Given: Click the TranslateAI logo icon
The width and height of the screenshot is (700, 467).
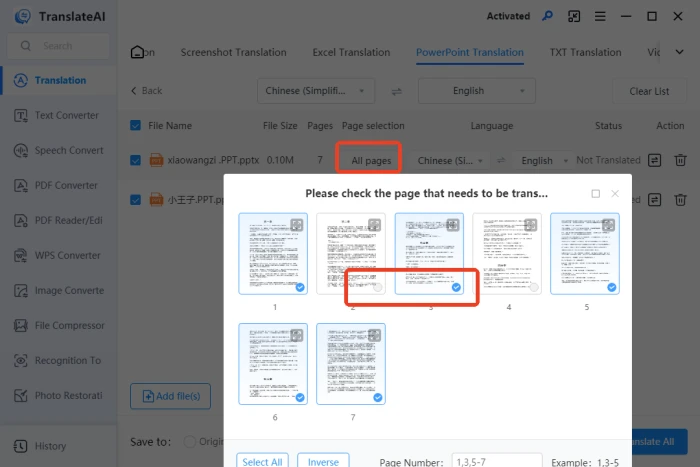Looking at the screenshot, I should (x=22, y=17).
